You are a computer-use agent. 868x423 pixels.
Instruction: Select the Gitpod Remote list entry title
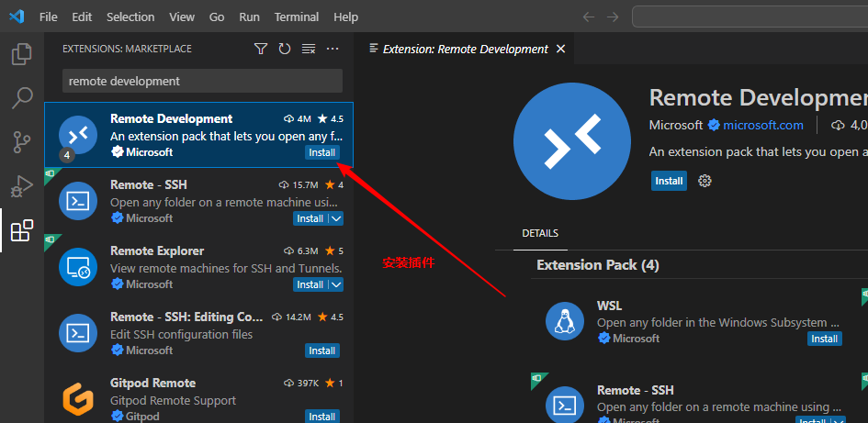pyautogui.click(x=152, y=384)
